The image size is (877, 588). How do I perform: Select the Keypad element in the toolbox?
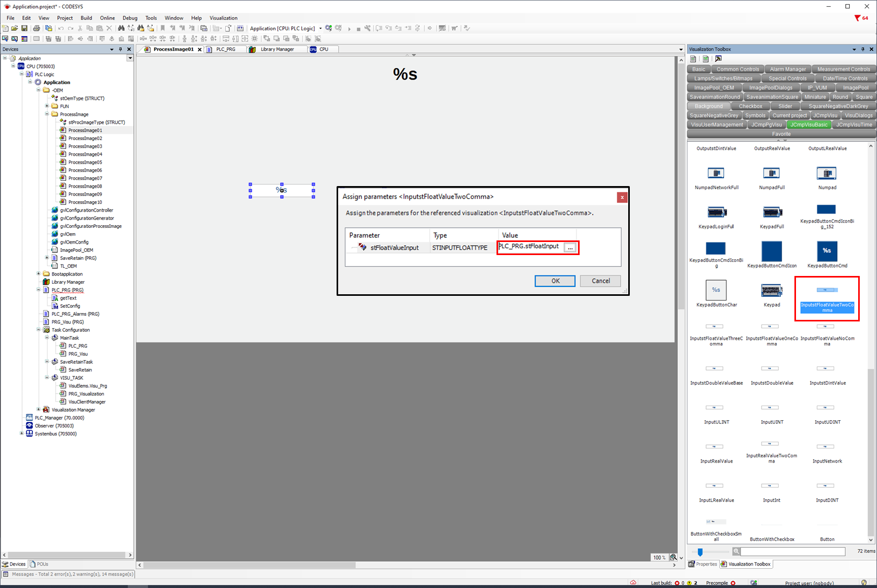click(x=771, y=291)
